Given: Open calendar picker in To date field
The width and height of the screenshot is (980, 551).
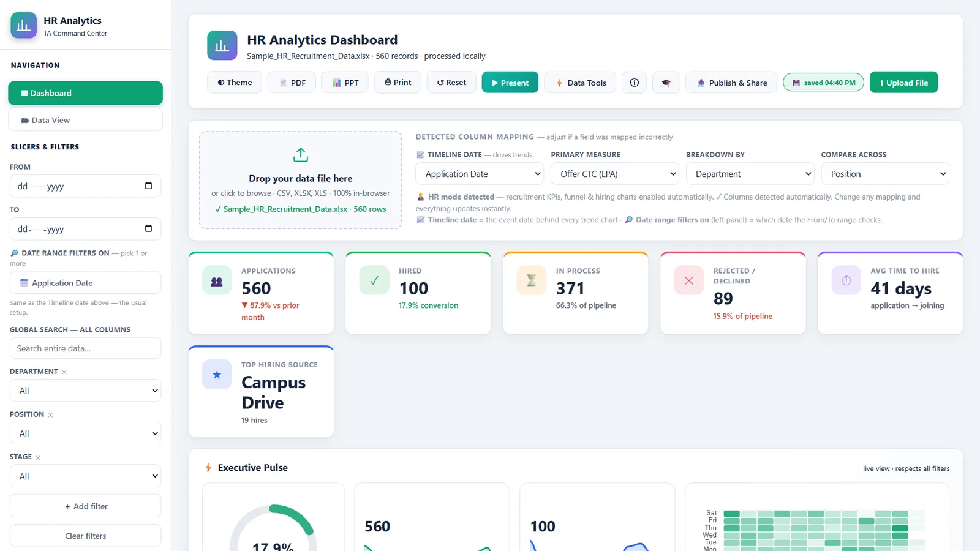Looking at the screenshot, I should coord(148,229).
